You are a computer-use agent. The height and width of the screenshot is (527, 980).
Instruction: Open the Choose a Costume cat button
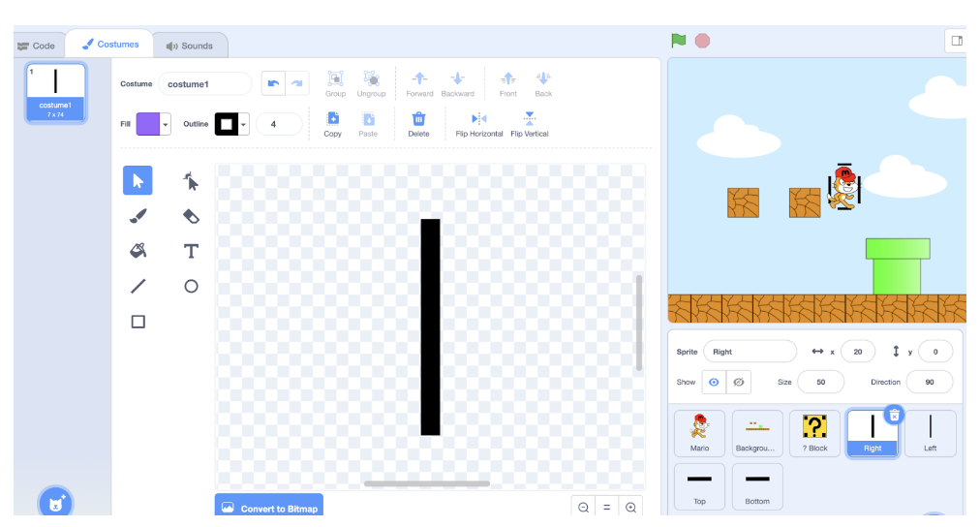55,502
